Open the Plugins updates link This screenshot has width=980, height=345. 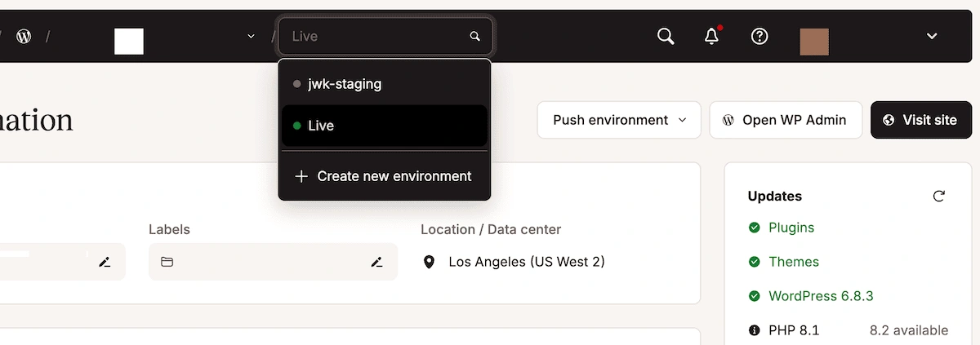pyautogui.click(x=791, y=228)
